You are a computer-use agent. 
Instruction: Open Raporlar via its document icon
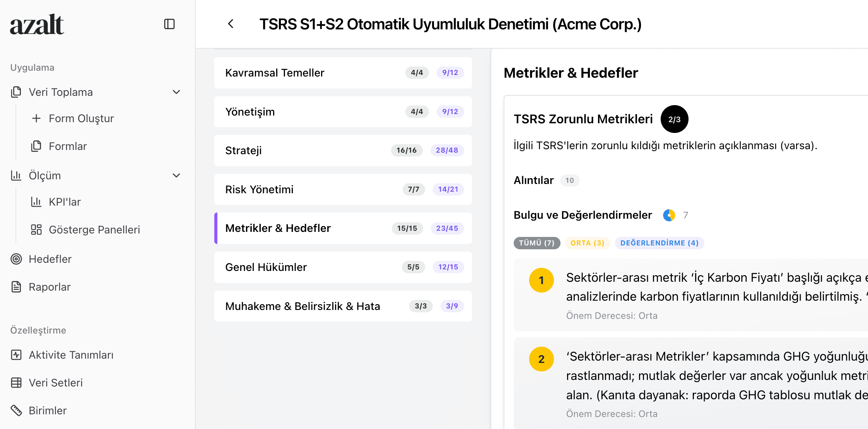16,287
